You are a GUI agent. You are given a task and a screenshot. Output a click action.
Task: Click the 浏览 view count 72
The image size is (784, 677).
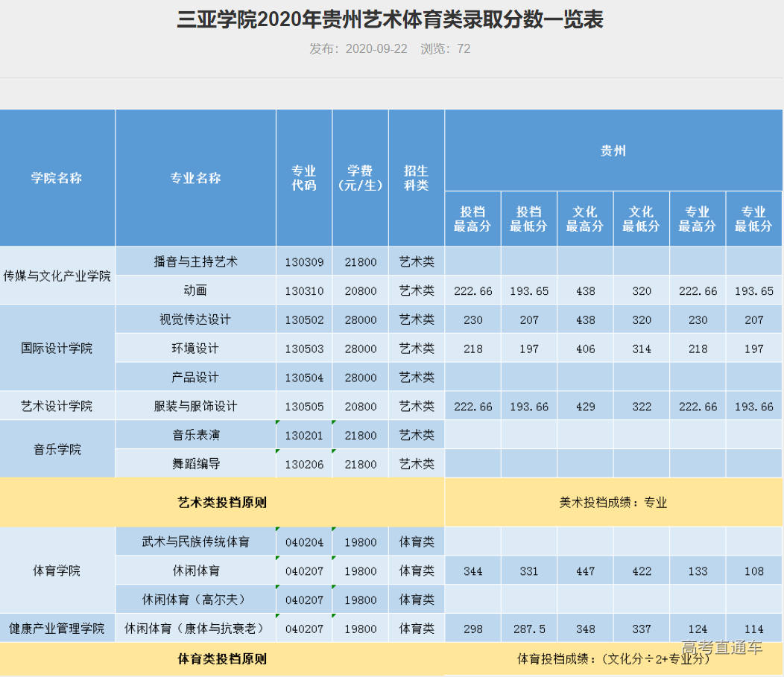pyautogui.click(x=466, y=48)
